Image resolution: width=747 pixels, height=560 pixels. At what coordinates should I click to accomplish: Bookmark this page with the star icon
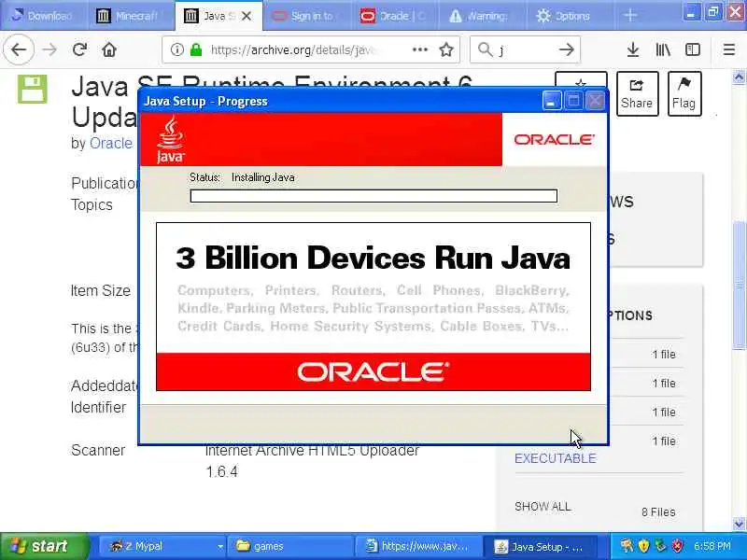click(446, 49)
